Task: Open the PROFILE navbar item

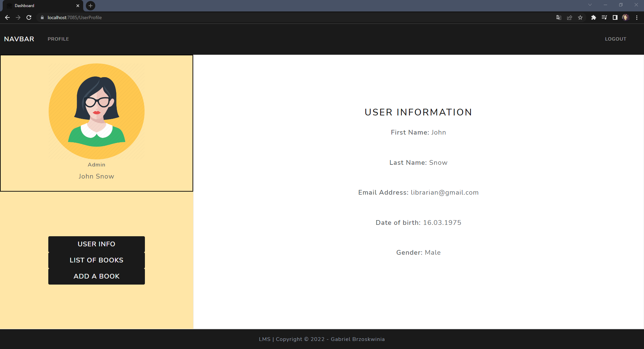Action: click(x=58, y=39)
